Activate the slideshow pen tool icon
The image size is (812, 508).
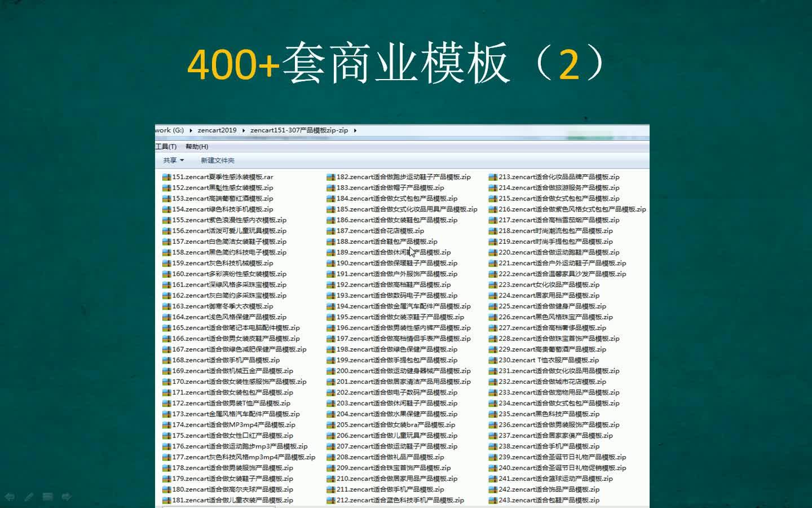tap(29, 497)
